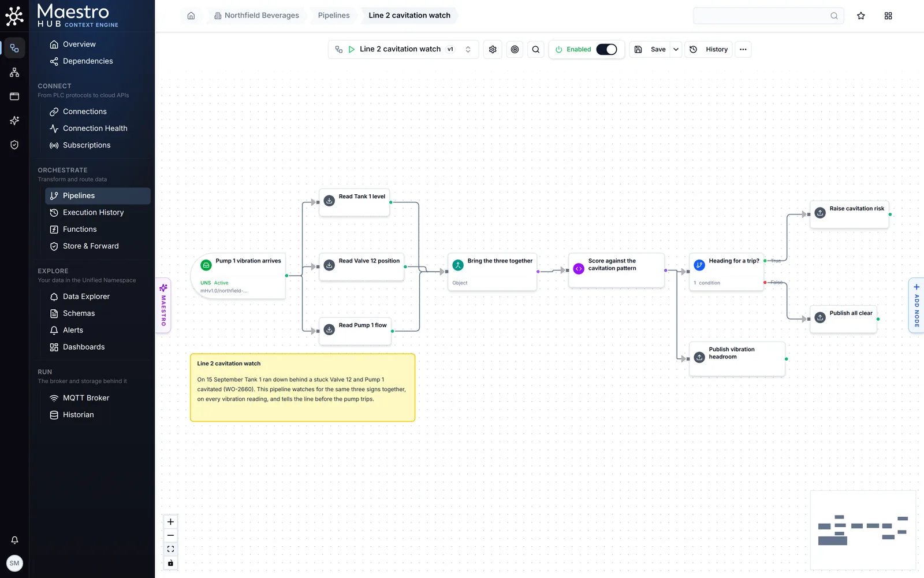Star this pipeline as favorite
Screen dimensions: 924x578
pos(861,16)
